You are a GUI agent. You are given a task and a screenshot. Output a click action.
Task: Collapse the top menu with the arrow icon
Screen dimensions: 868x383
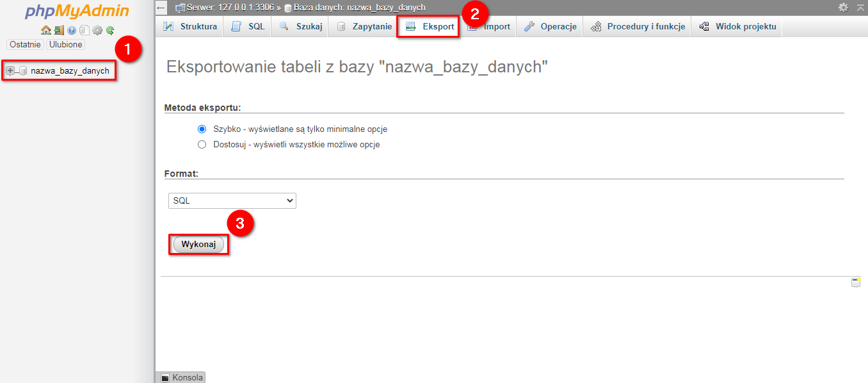point(860,7)
